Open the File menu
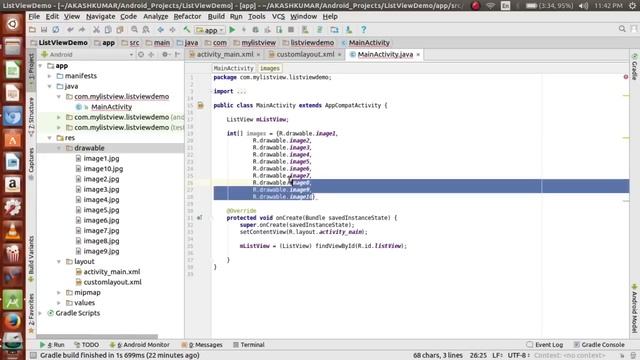Image resolution: width=640 pixels, height=360 pixels. coord(34,16)
